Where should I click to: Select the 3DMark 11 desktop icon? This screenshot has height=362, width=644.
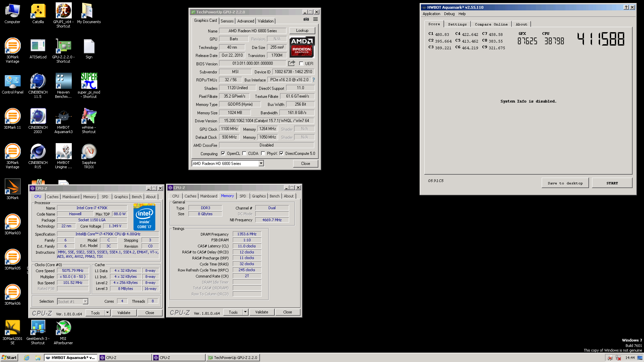(12, 119)
